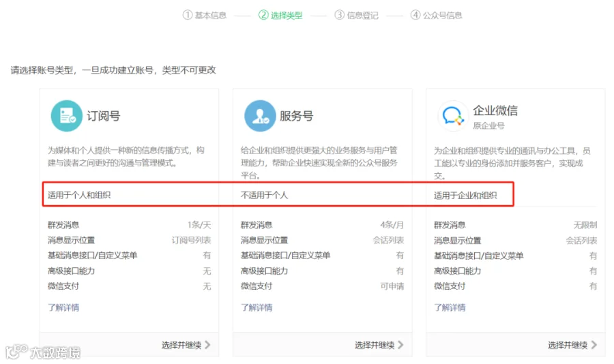Click the 订阅号 card title
The image size is (614, 364).
104,116
